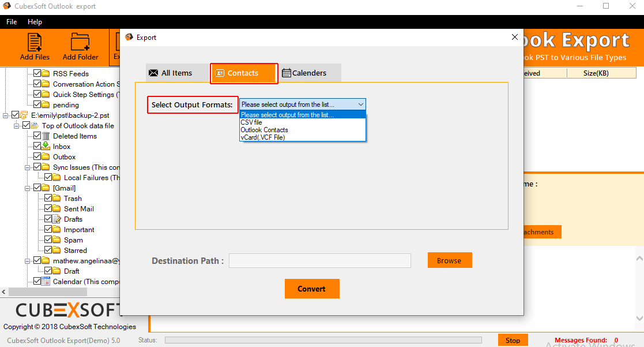Toggle the Outbox folder checkbox
The image size is (644, 347).
point(37,157)
